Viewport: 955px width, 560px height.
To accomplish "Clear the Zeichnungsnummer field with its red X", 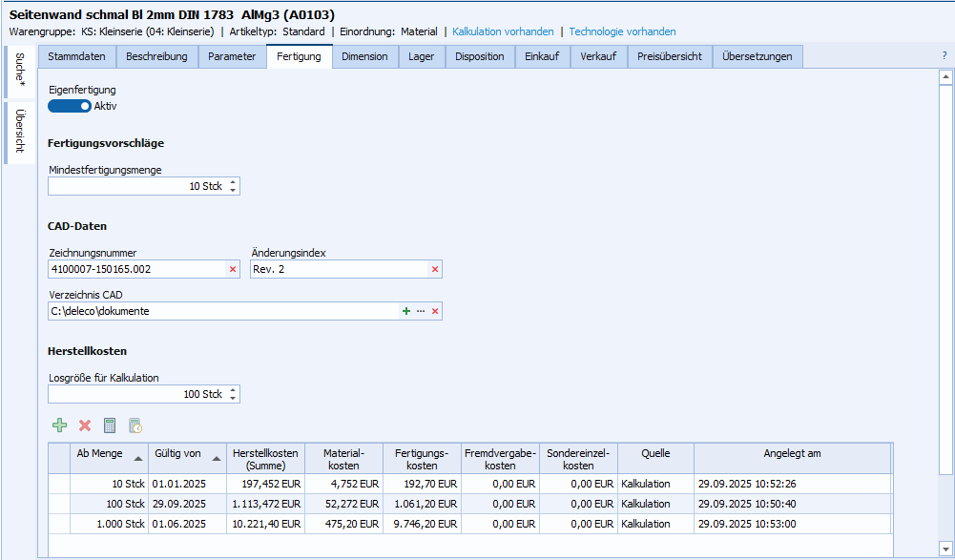I will pos(233,270).
